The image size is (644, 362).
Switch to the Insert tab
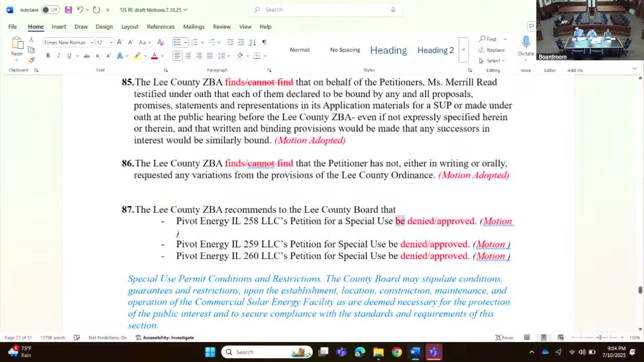point(58,27)
